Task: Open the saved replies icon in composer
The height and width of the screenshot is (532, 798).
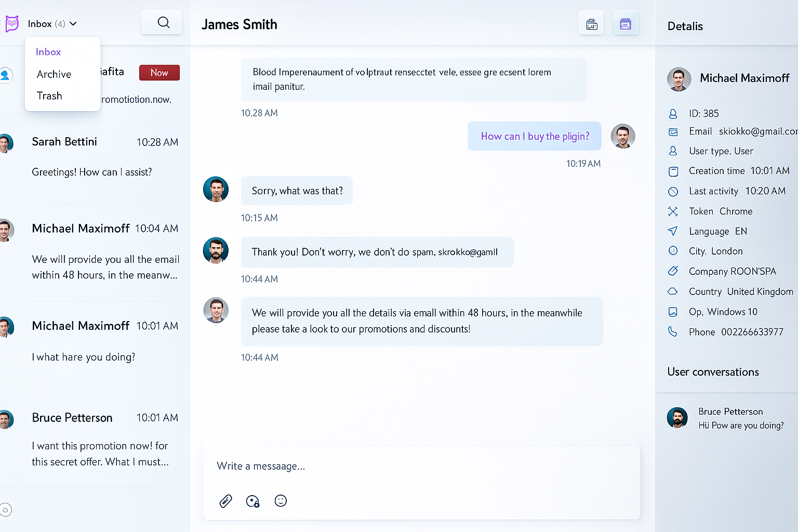Action: pos(252,501)
